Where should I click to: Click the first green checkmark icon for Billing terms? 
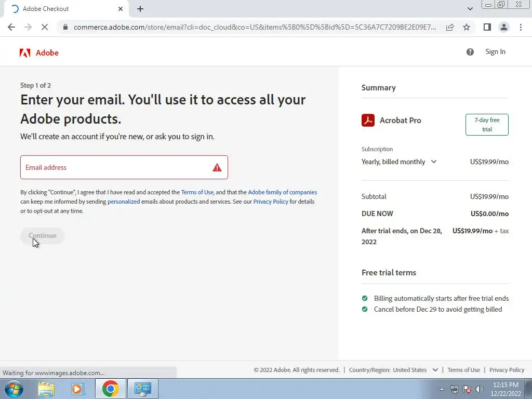365,298
